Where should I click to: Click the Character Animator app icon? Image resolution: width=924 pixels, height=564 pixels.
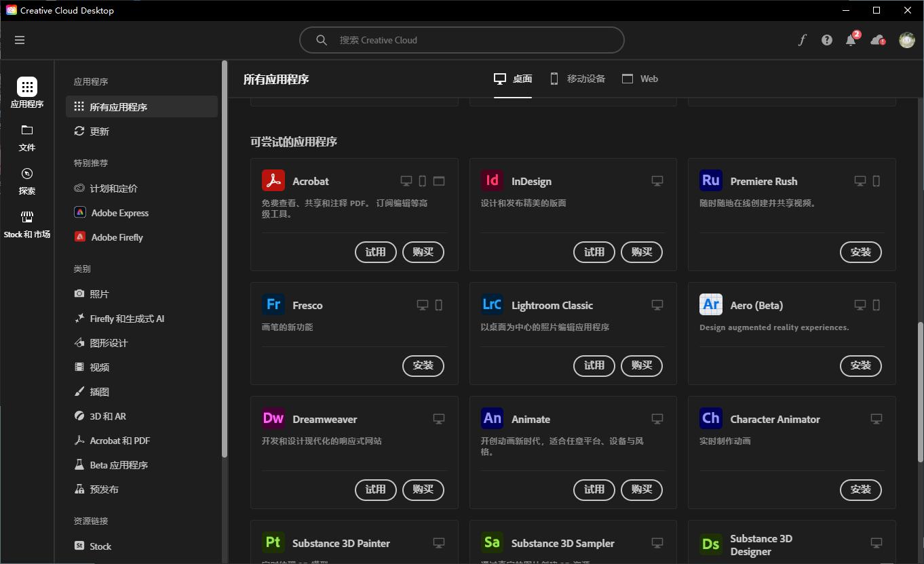pos(711,418)
